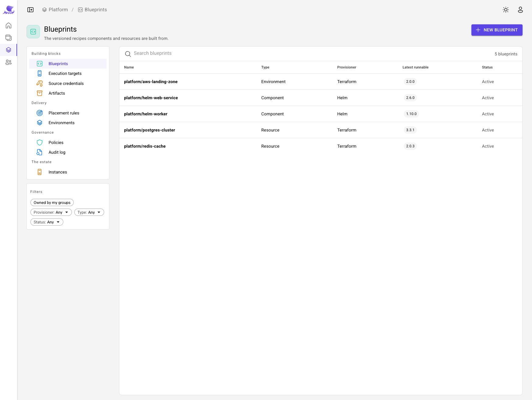Click the Placement rules target icon
Screen dimensions: 532x400
click(x=40, y=113)
